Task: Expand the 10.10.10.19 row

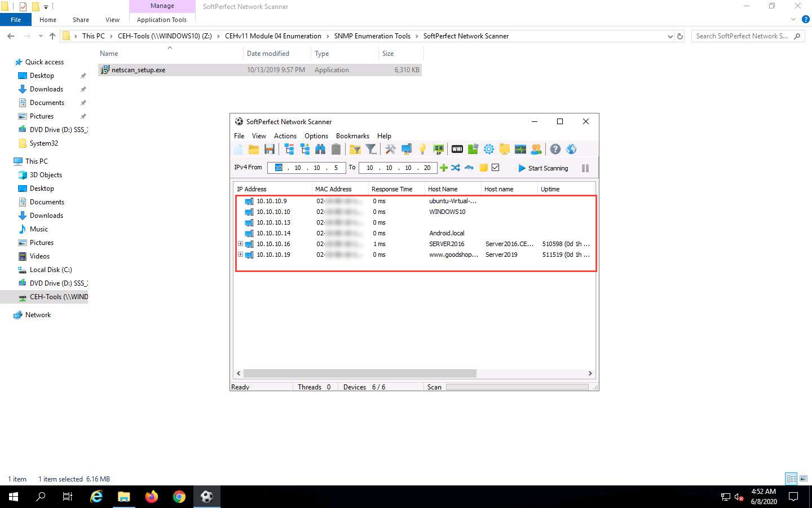Action: click(x=240, y=255)
